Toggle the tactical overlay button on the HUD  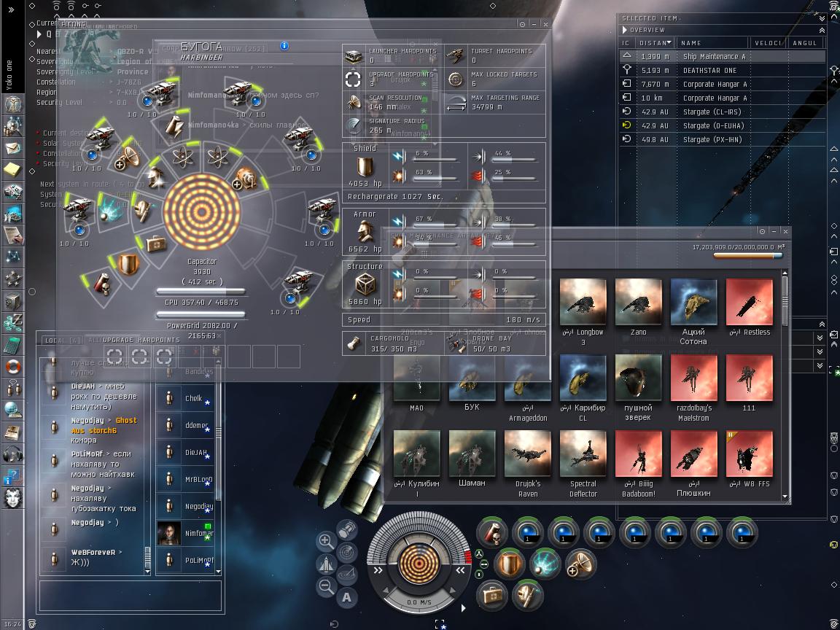click(347, 575)
